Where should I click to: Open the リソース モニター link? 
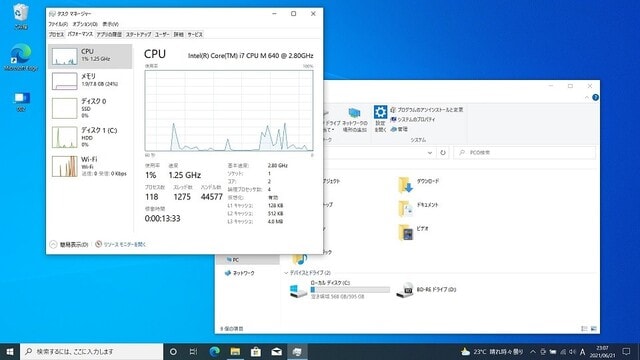120,244
